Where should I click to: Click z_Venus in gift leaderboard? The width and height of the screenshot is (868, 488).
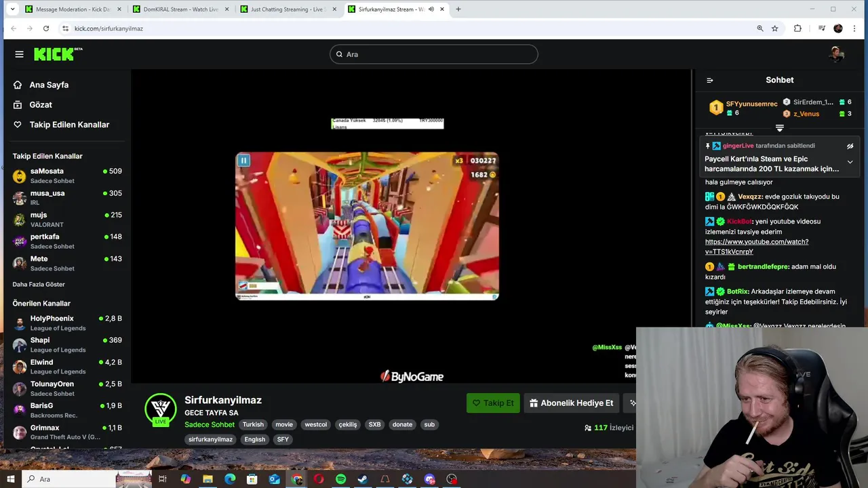coord(806,114)
